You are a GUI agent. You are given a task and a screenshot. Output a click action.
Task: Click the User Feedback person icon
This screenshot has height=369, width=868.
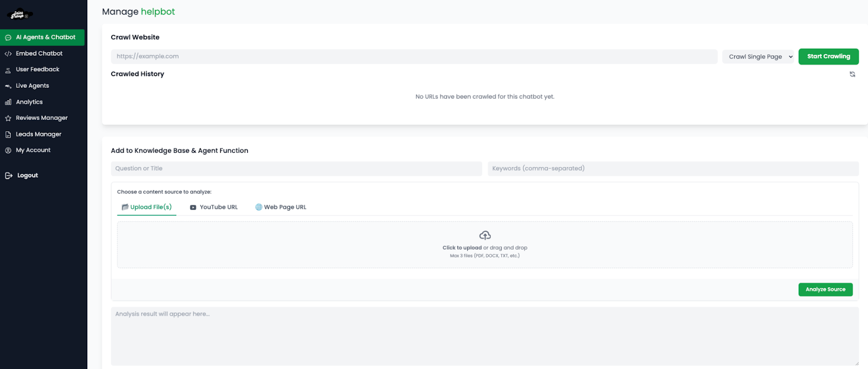(8, 70)
